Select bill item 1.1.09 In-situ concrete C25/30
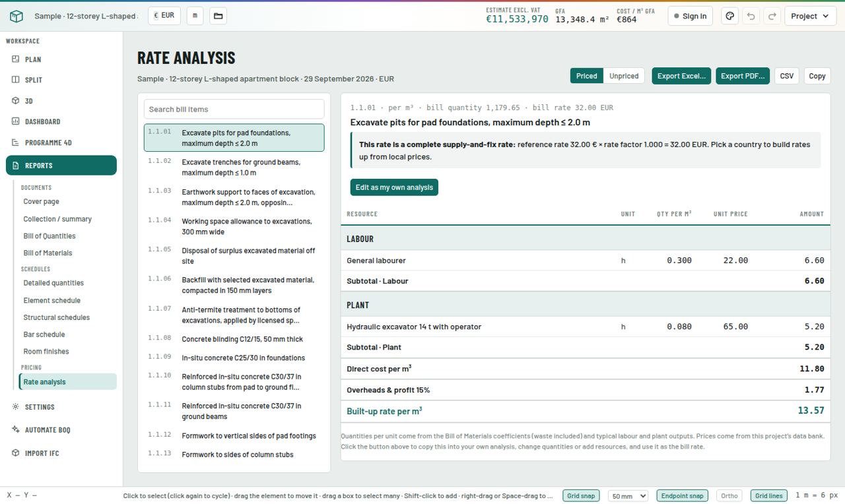Image resolution: width=845 pixels, height=504 pixels. tap(234, 358)
